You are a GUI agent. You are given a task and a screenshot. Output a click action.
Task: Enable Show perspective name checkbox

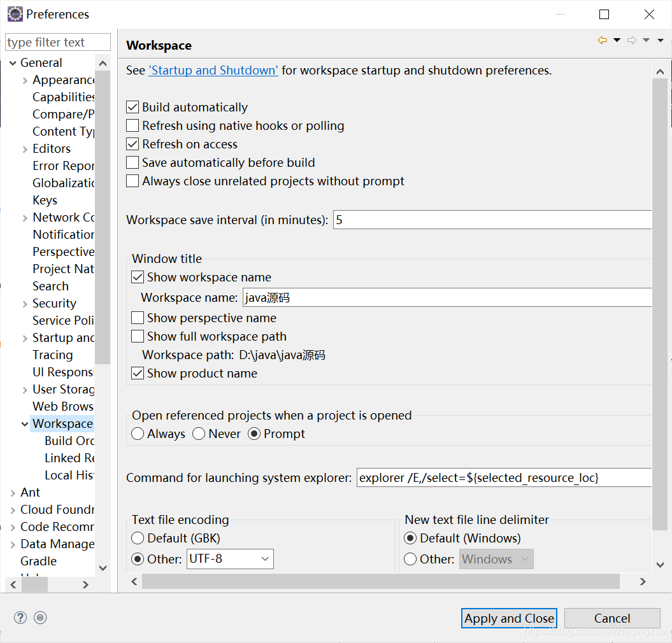(138, 318)
